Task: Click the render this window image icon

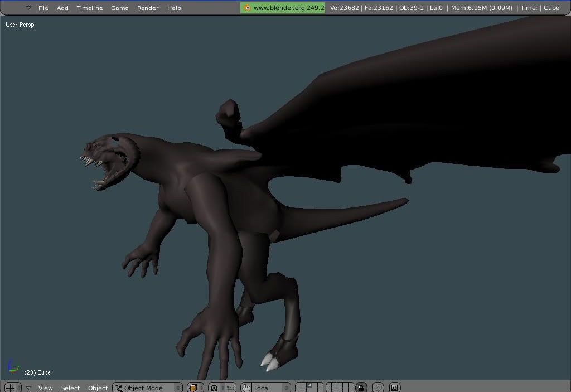Action: pos(394,388)
